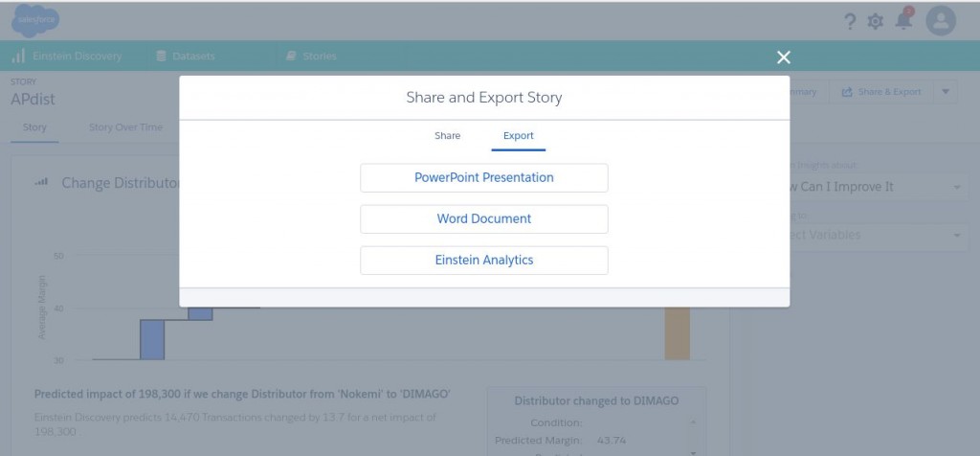Click the Salesforce cloud logo
Image resolution: width=980 pixels, height=456 pixels.
(35, 21)
